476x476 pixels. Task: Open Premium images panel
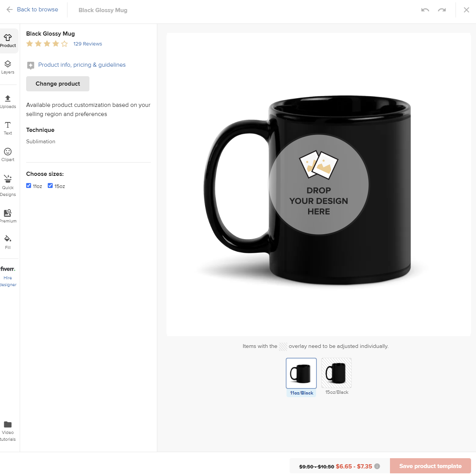pos(8,216)
